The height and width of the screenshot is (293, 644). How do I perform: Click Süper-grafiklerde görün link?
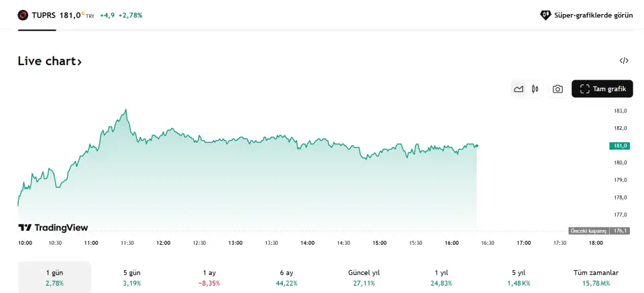pos(586,15)
